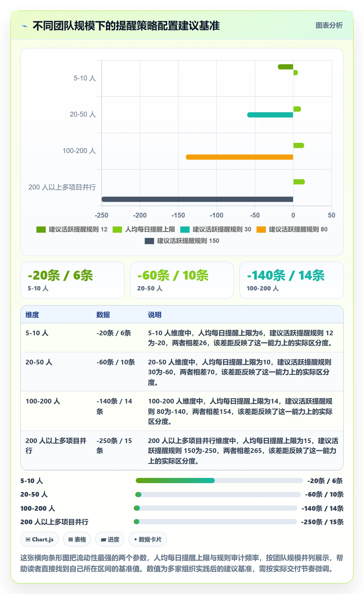Screen dimensions: 364x594
Task: Click the y-axis label 20-50 人
Action: [x=83, y=114]
